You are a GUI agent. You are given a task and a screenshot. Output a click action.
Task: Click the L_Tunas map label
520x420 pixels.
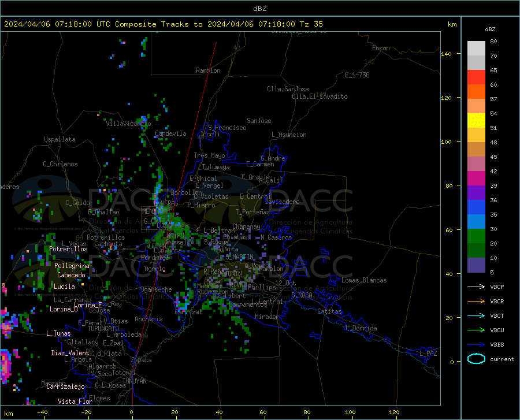58,333
